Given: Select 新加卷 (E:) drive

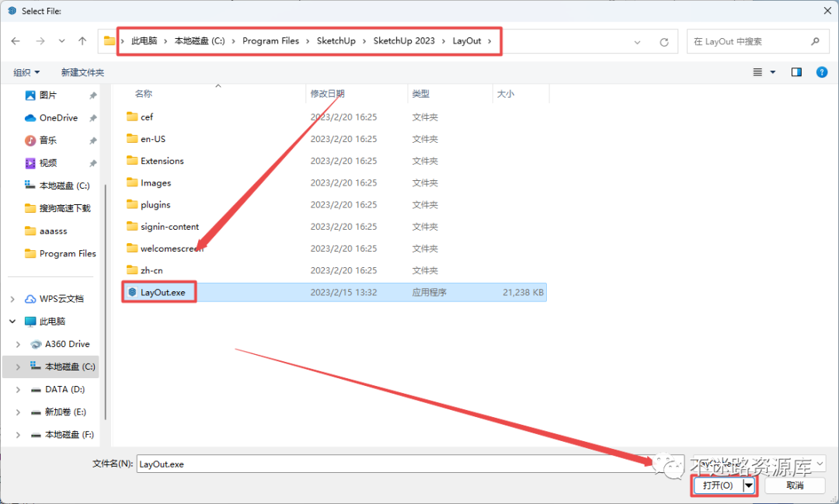Looking at the screenshot, I should tap(64, 412).
